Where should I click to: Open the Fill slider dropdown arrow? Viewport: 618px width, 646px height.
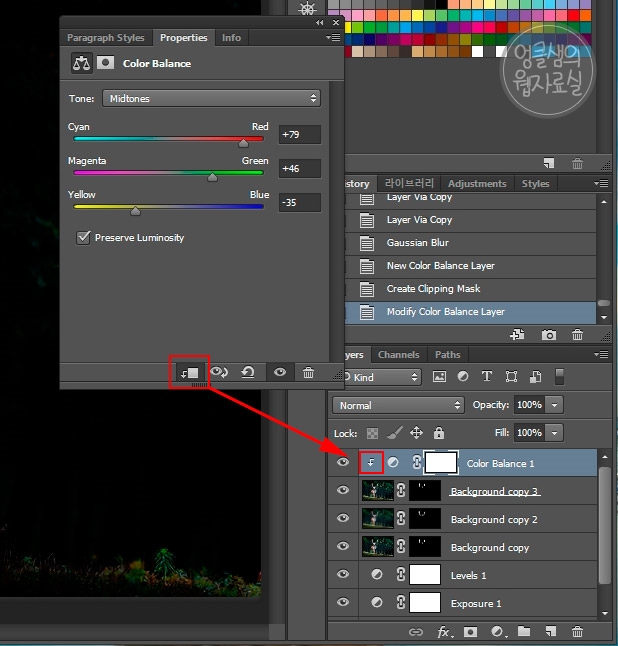pos(555,433)
